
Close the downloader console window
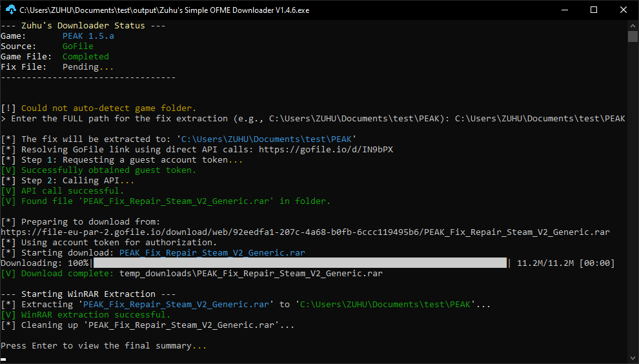coord(624,10)
